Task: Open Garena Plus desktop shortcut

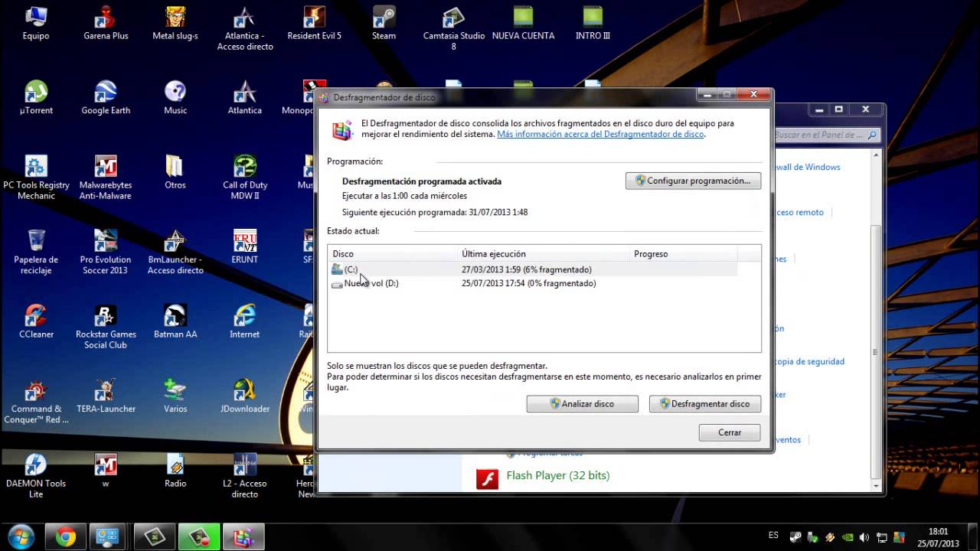Action: point(106,23)
